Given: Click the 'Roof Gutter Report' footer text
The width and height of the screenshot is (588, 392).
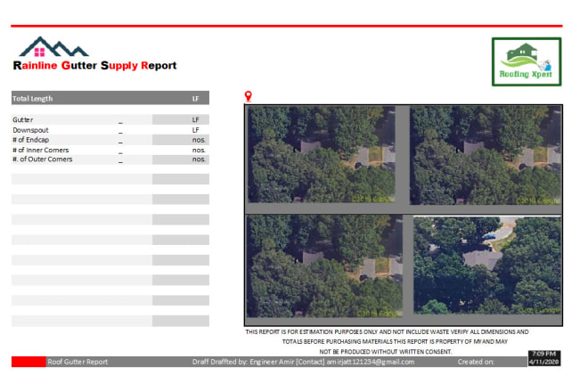Looking at the screenshot, I should click(78, 362).
